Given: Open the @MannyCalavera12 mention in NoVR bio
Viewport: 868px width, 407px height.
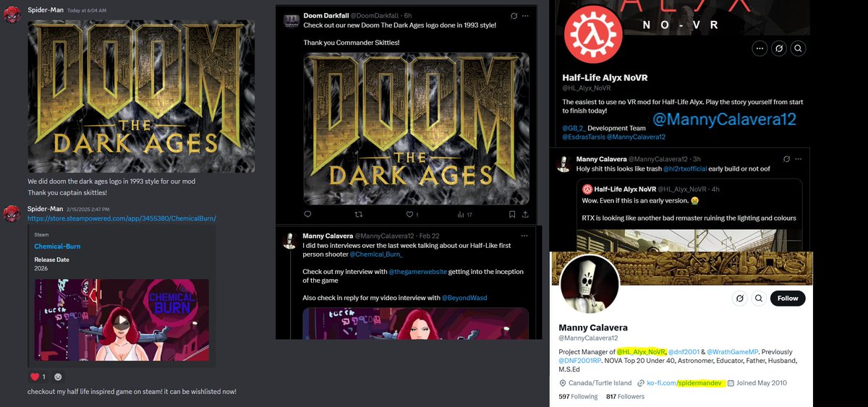Looking at the screenshot, I should pyautogui.click(x=636, y=137).
